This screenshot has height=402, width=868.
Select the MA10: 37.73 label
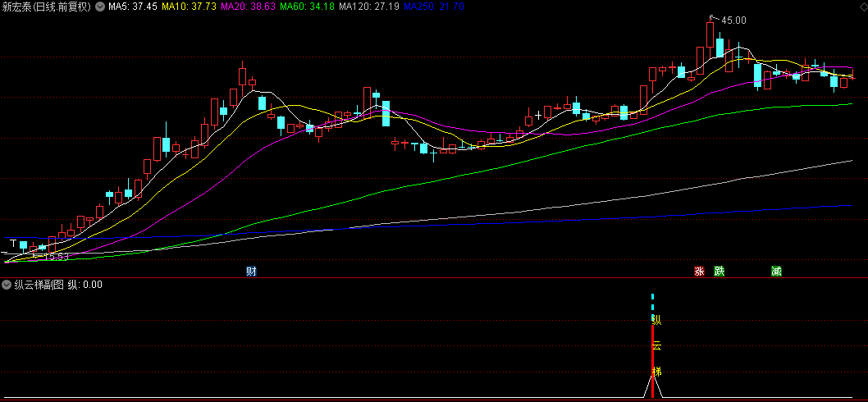pos(188,7)
